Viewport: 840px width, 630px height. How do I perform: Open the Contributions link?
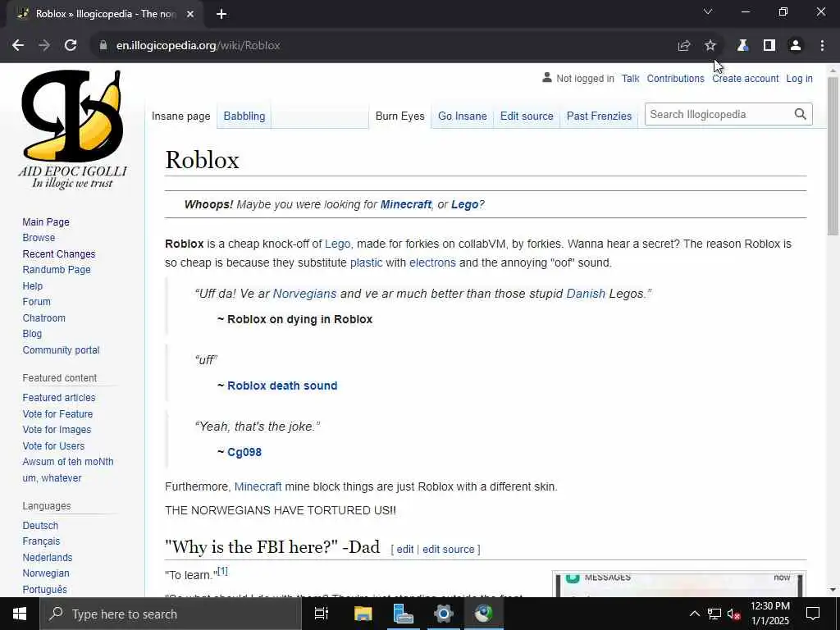[676, 79]
